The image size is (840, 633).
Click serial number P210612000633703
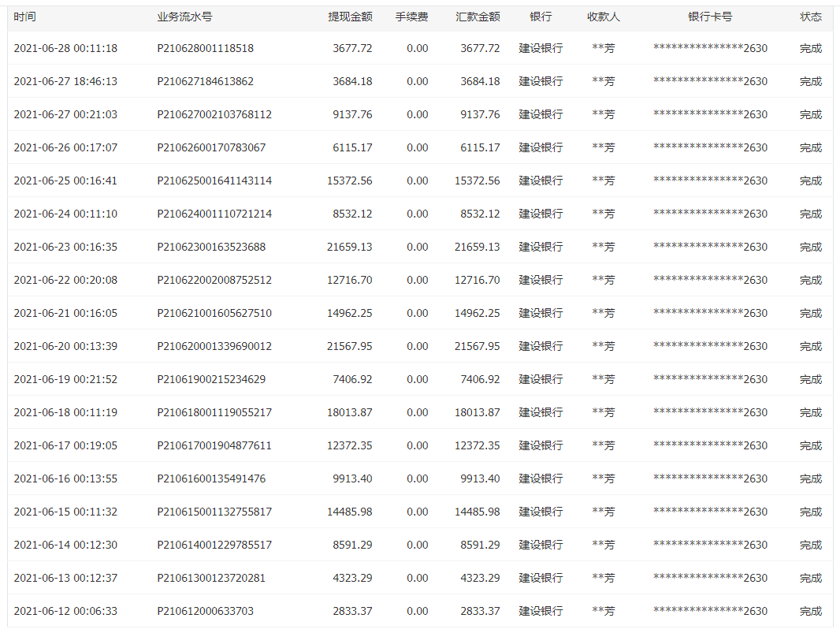tap(205, 611)
